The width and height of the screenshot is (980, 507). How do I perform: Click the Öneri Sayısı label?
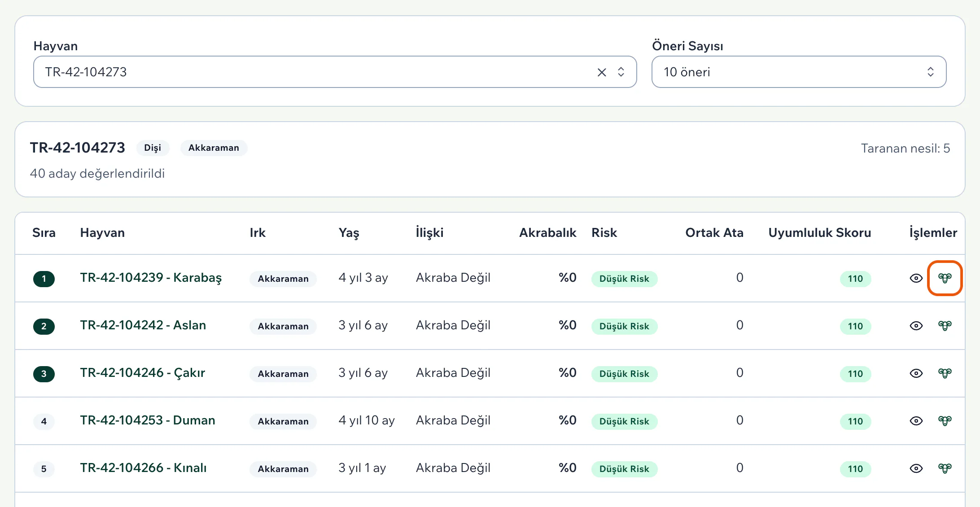pos(687,46)
